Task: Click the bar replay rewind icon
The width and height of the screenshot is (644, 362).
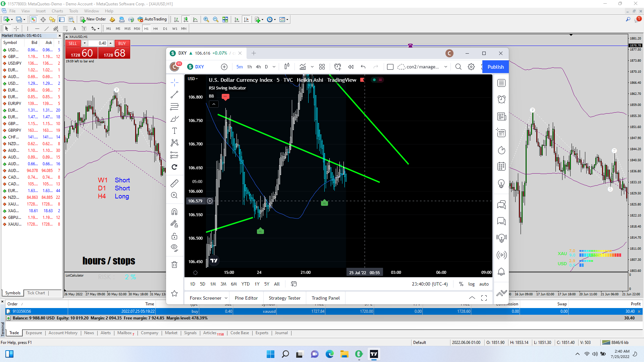Action: point(351,67)
